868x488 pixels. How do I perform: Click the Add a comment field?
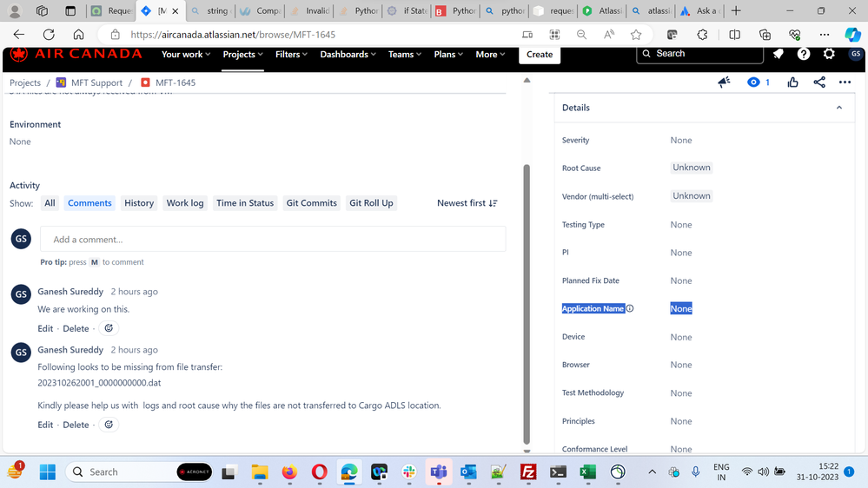pos(273,239)
